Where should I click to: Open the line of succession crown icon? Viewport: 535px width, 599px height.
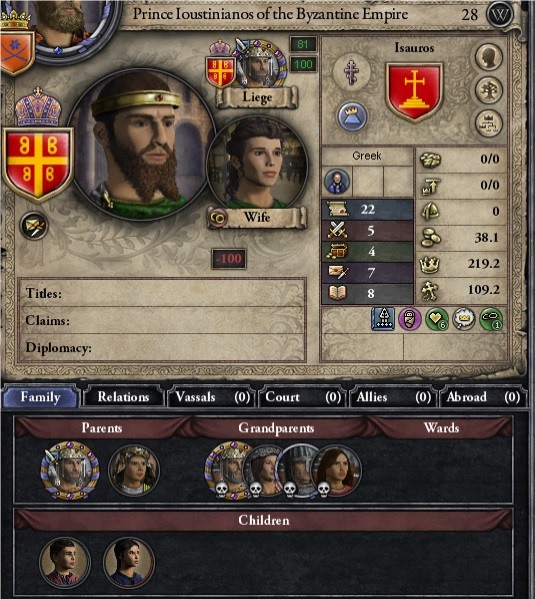click(488, 123)
